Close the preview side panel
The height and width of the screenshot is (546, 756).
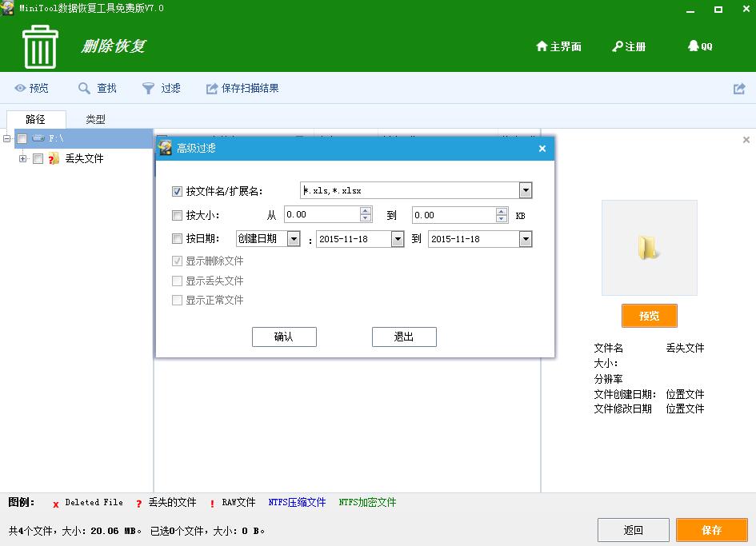[746, 140]
